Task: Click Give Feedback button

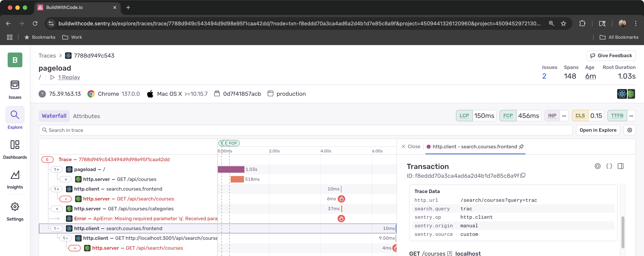Action: [611, 56]
